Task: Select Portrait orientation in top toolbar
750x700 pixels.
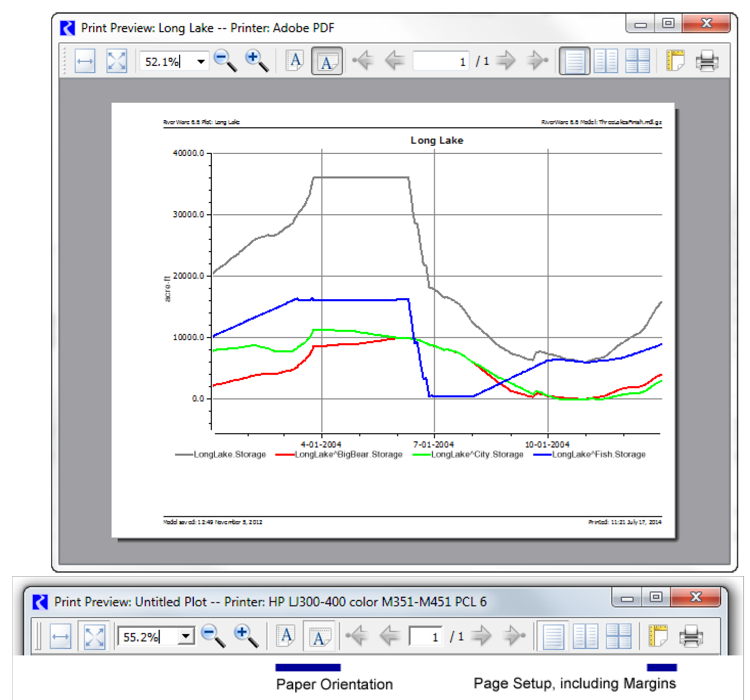Action: [295, 61]
